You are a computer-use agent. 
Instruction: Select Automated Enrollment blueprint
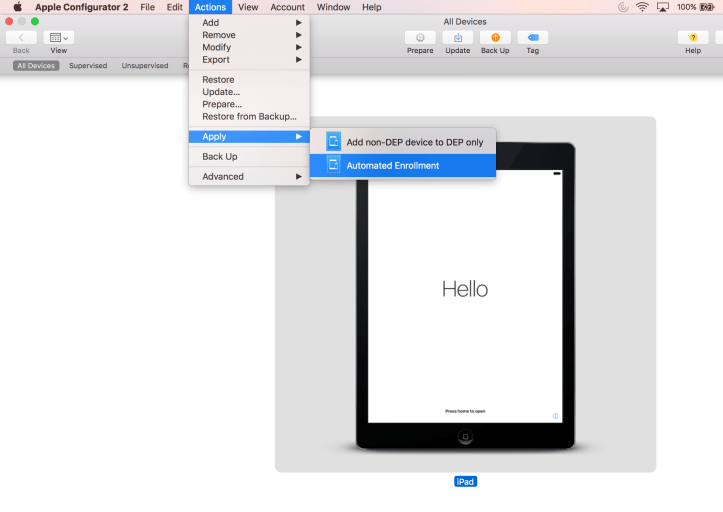403,165
